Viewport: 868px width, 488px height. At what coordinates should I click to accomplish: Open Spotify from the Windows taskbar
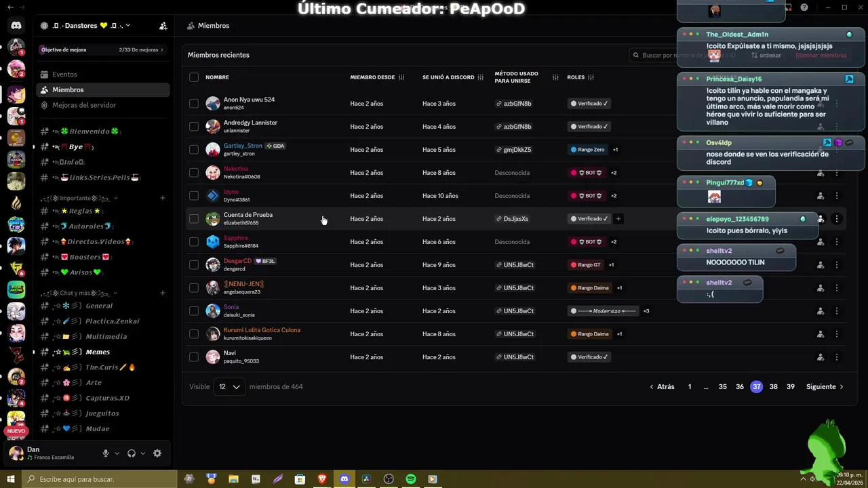pos(410,479)
